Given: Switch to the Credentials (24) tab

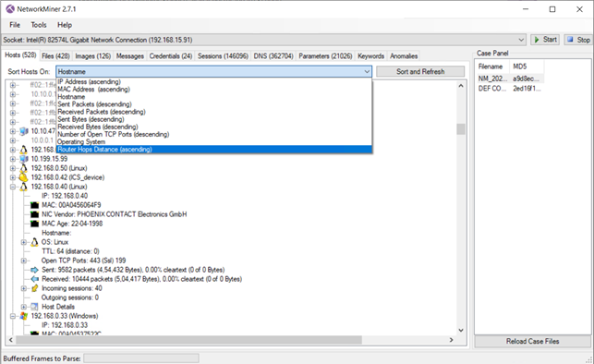Looking at the screenshot, I should point(171,56).
